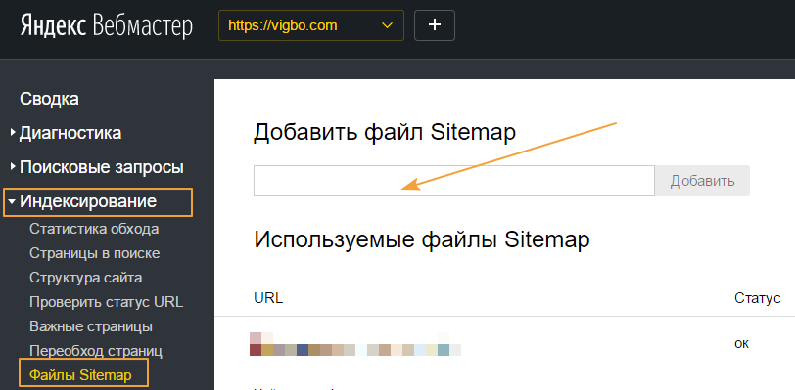Click the blurred sitemap URL row
795x390 pixels.
coord(355,344)
